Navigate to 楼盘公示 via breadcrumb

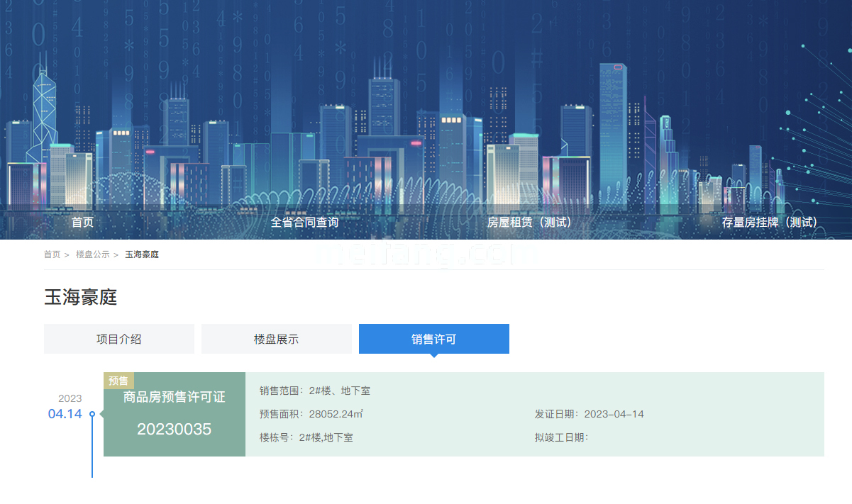(x=93, y=254)
